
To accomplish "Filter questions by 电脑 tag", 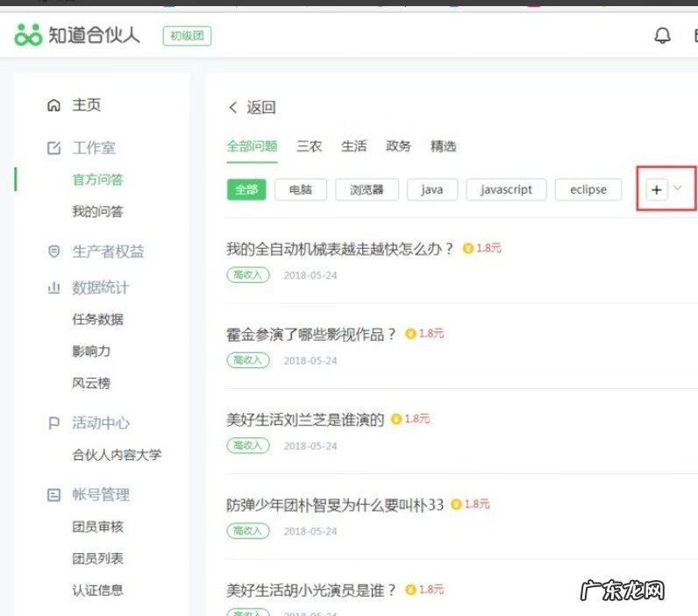I will pos(301,190).
